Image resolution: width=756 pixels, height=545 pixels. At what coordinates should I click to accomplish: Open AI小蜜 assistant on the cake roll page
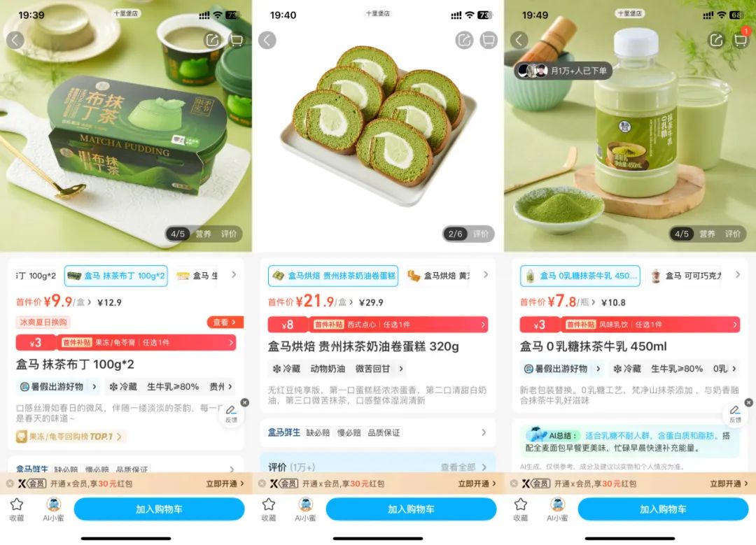click(305, 509)
